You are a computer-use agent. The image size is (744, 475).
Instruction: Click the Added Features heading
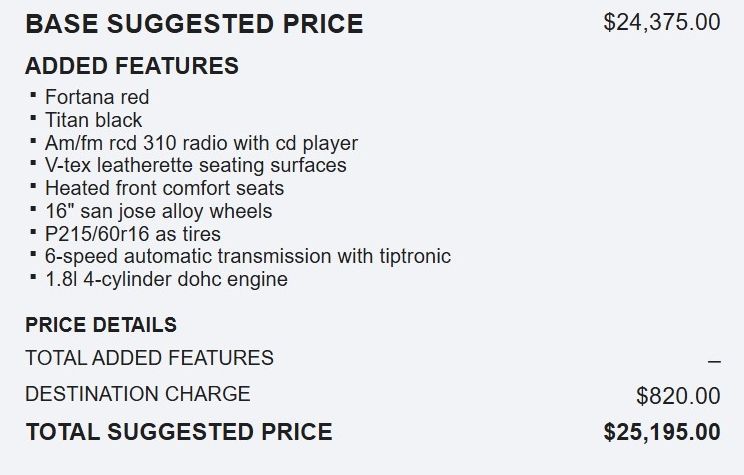131,67
